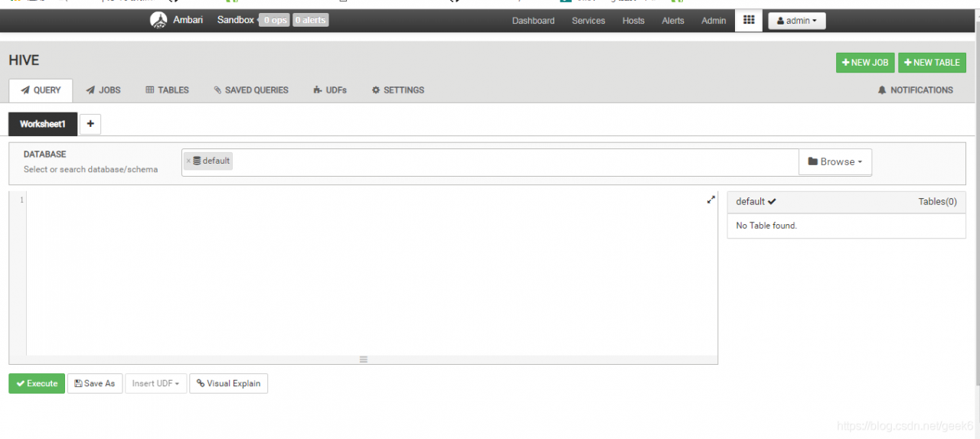Open the Browse databases dropdown
Screen dimensions: 980x439
pos(835,161)
